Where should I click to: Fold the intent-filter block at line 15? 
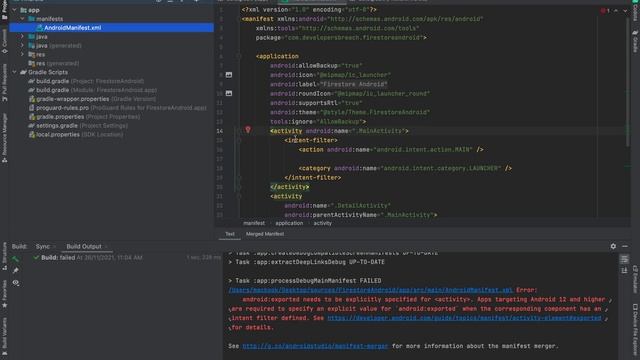pos(239,140)
